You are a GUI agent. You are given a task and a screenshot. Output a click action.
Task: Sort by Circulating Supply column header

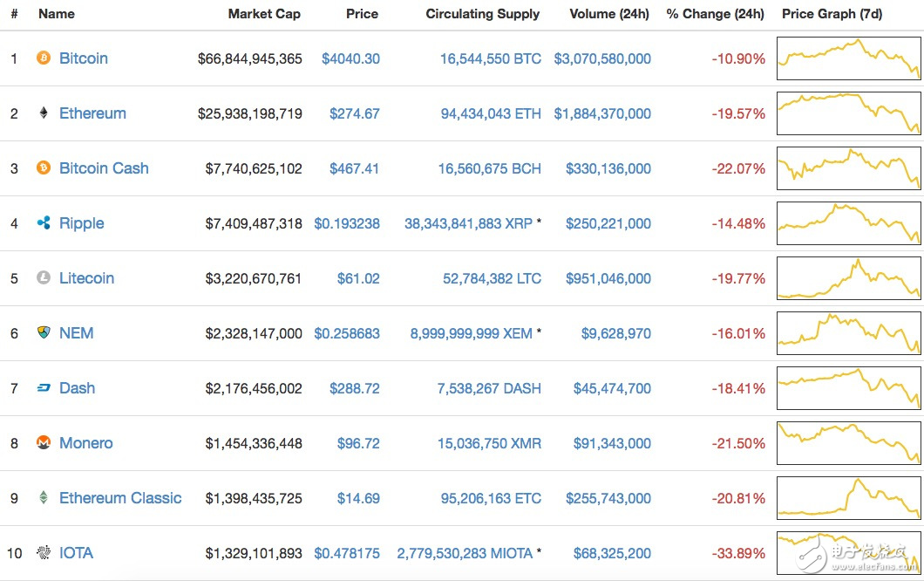coord(482,14)
